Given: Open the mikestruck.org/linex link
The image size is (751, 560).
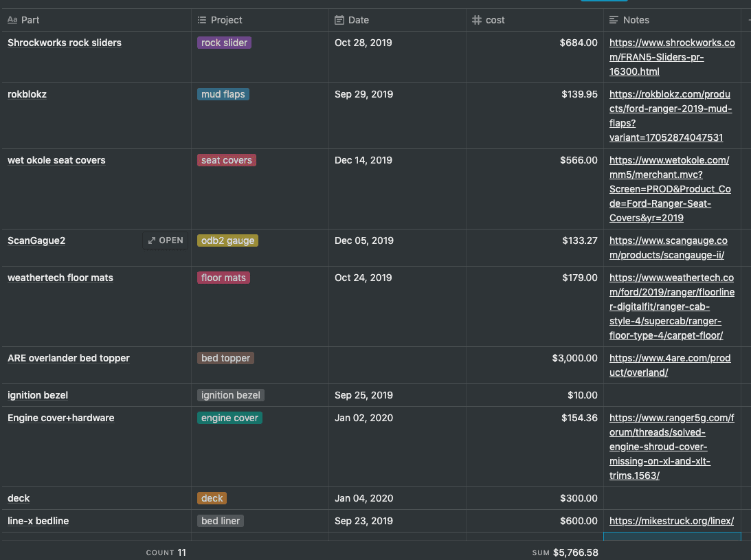Looking at the screenshot, I should (x=671, y=521).
